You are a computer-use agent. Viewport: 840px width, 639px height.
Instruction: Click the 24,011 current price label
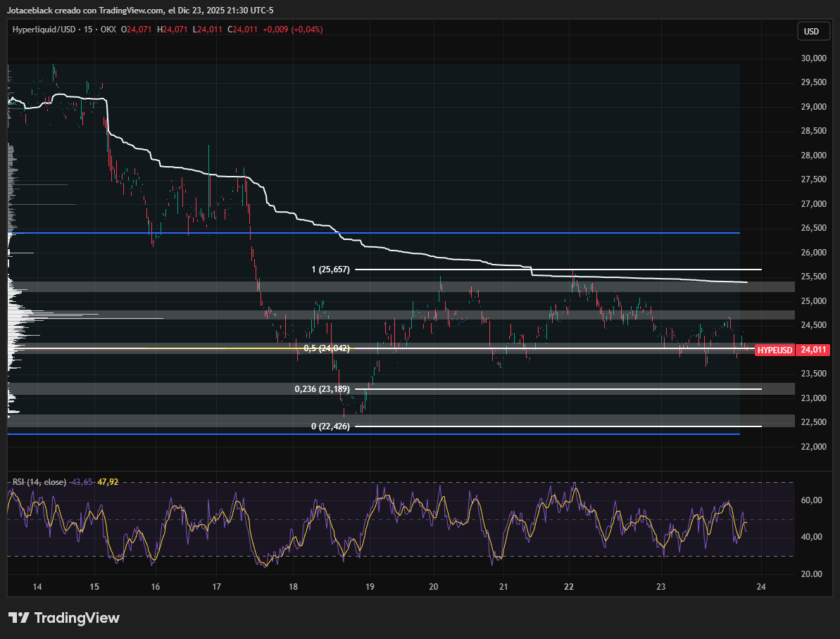coord(812,350)
